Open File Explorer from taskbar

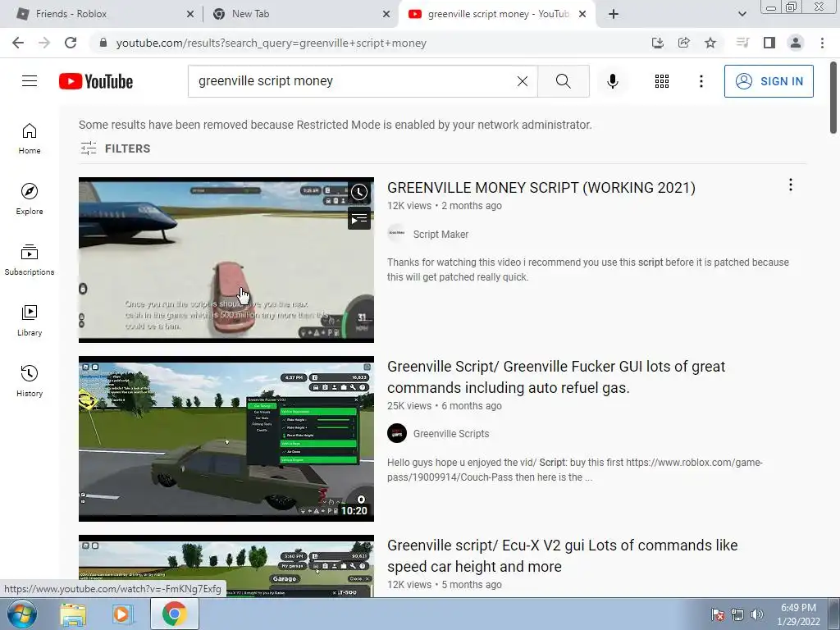tap(72, 614)
